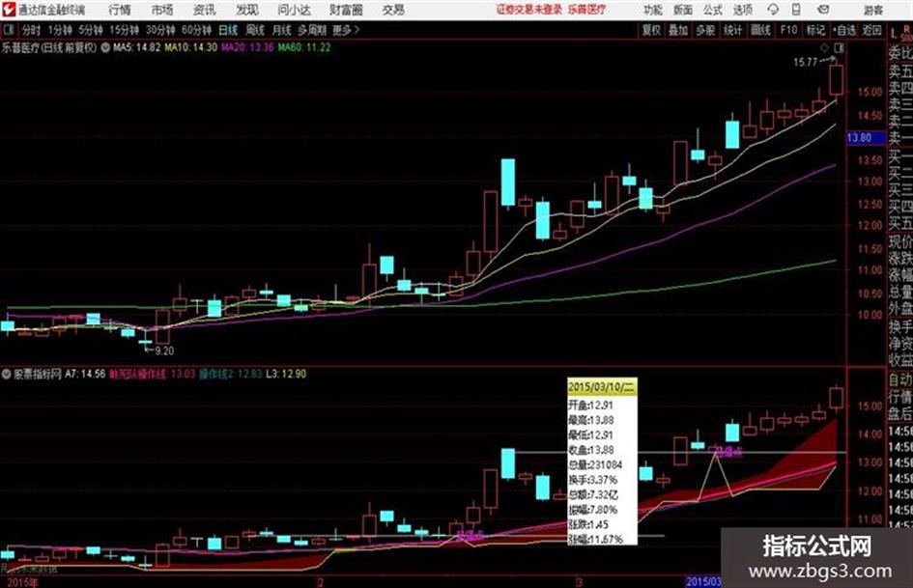Click the 复权 toolbar button
913x588 pixels.
pos(651,30)
